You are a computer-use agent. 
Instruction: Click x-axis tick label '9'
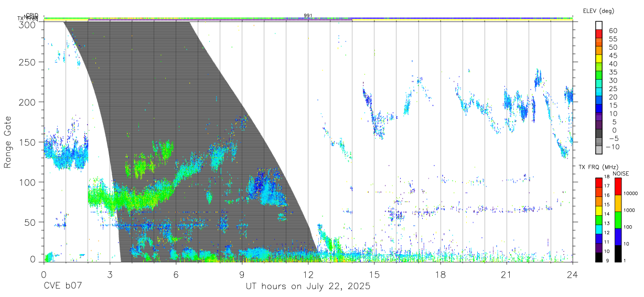tap(242, 274)
